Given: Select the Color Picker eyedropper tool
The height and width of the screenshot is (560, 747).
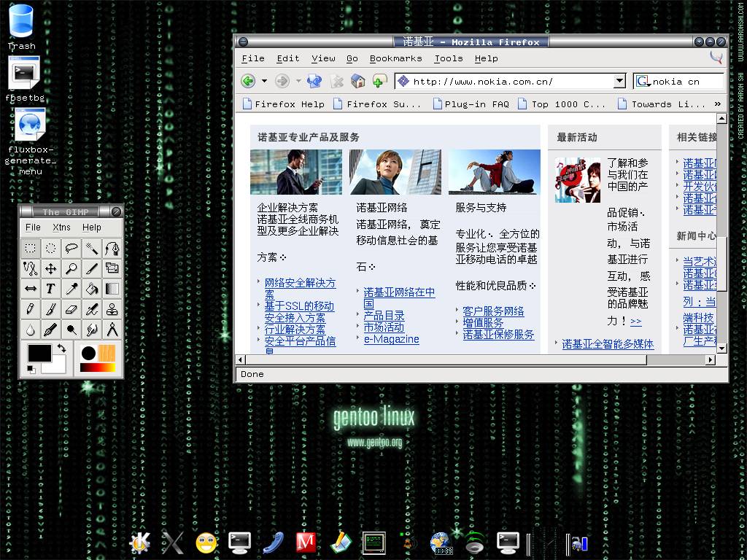Looking at the screenshot, I should coord(71,289).
